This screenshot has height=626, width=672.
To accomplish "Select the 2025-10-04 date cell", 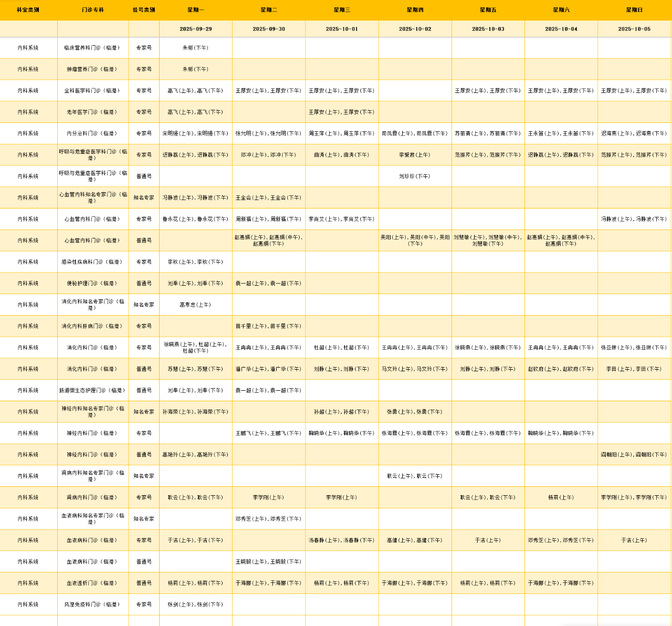I will pos(561,29).
